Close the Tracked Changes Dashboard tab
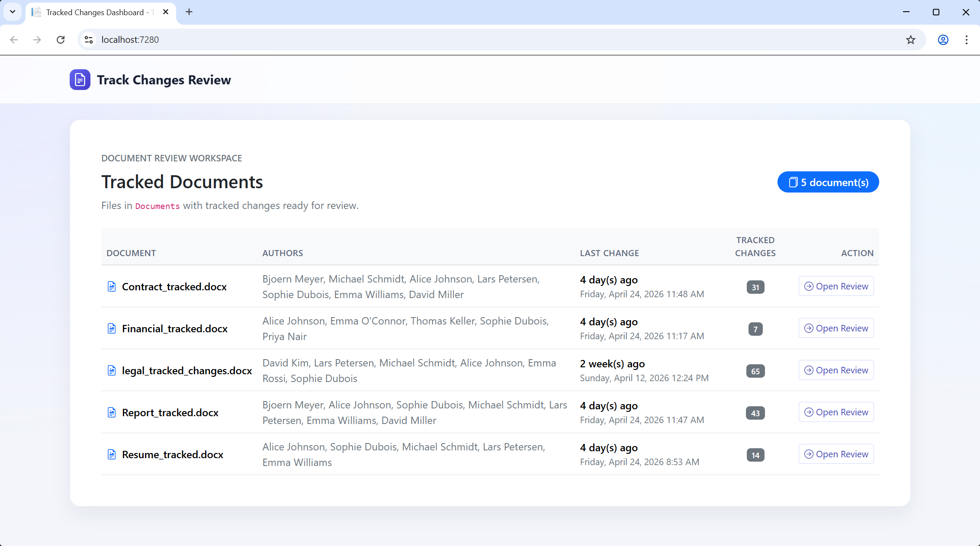 pos(166,12)
